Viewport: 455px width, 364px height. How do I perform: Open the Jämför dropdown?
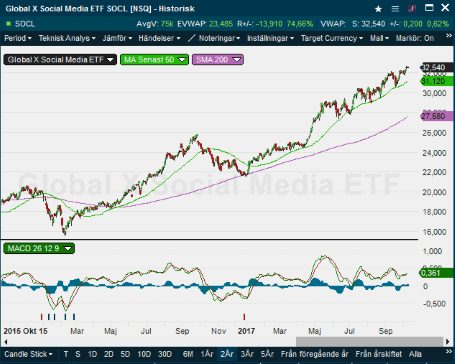[x=117, y=38]
